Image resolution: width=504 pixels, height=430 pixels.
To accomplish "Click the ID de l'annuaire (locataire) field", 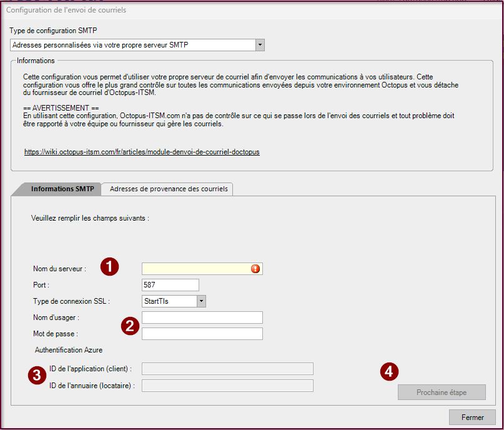I will click(x=227, y=386).
